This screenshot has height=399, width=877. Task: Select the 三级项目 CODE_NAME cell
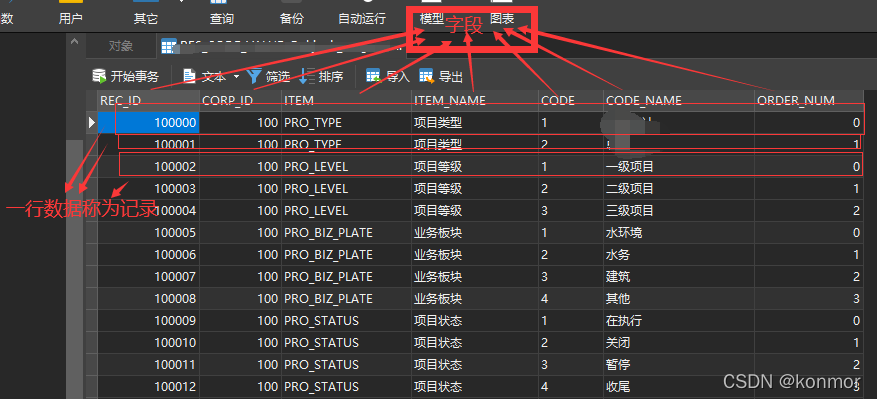click(x=679, y=210)
